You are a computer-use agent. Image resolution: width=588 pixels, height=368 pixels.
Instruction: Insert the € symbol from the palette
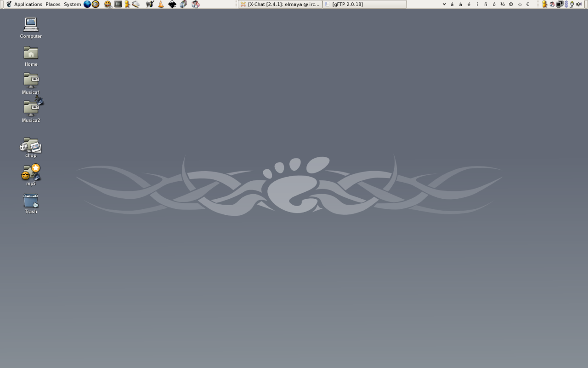coord(527,4)
